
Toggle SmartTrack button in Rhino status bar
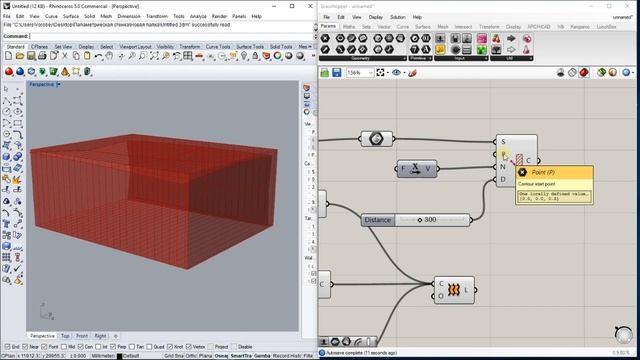tap(241, 356)
